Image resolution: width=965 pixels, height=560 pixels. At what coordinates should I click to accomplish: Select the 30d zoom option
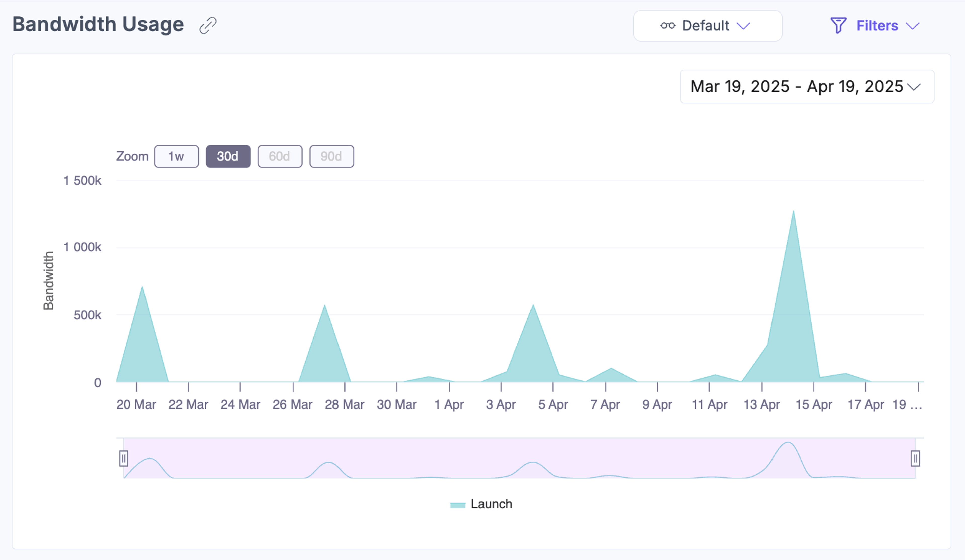(228, 156)
